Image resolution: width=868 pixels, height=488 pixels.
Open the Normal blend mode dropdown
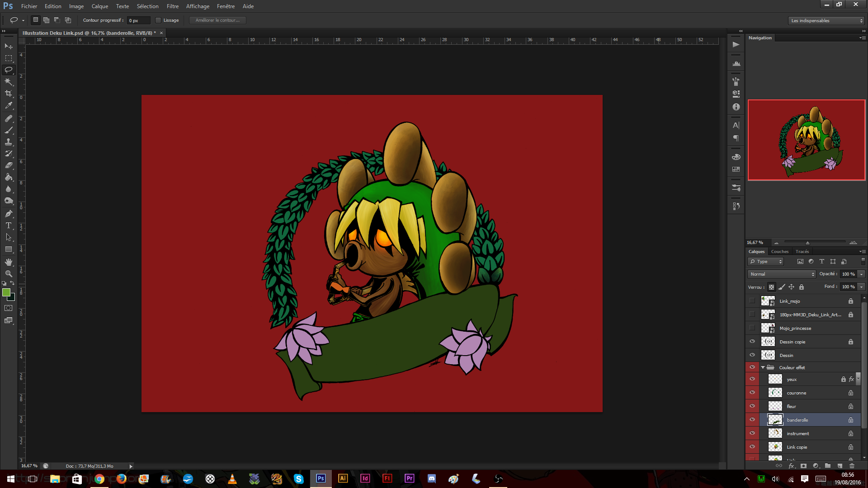[x=781, y=274]
